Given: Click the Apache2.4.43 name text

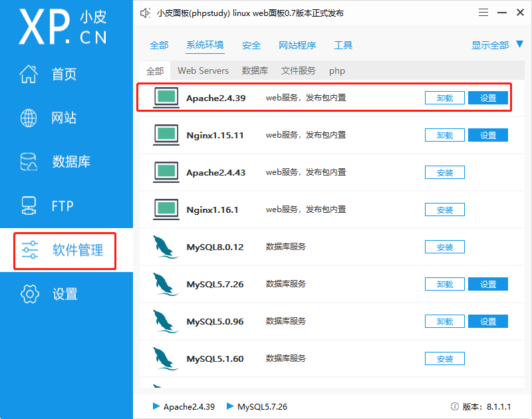Looking at the screenshot, I should (x=215, y=173).
